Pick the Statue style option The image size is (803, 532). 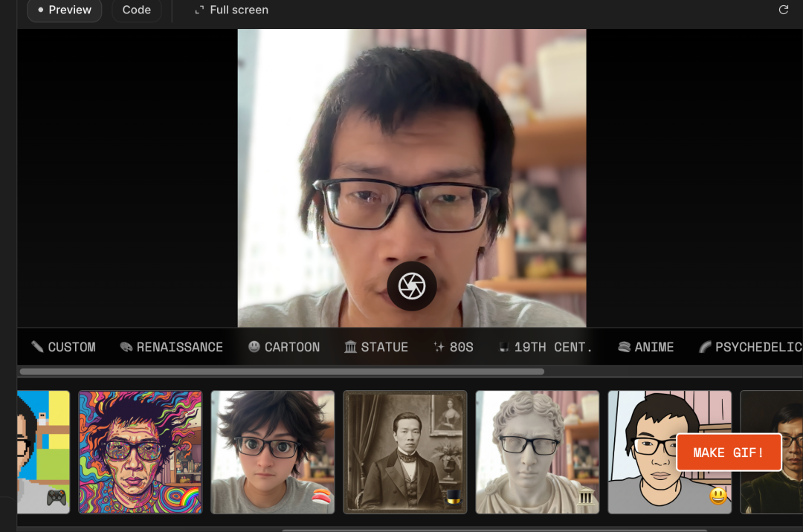coord(375,347)
